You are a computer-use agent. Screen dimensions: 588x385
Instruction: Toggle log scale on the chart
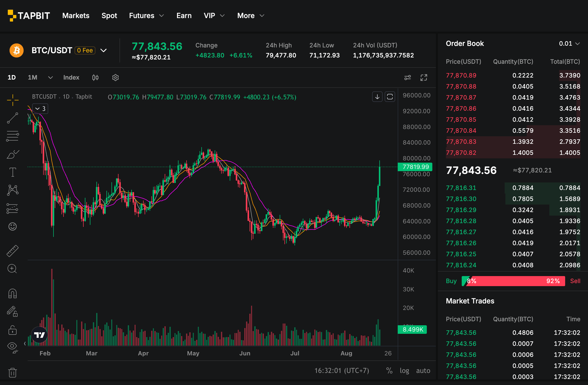tap(404, 371)
